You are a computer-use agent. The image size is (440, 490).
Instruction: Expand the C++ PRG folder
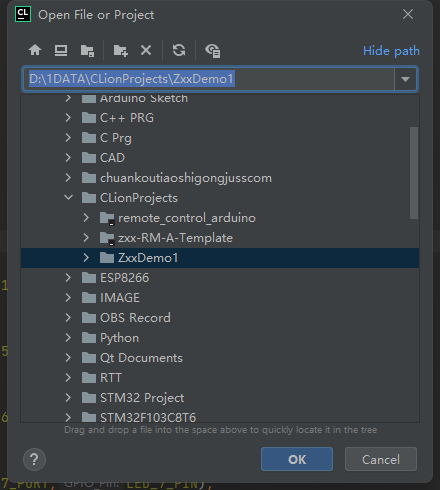click(68, 118)
